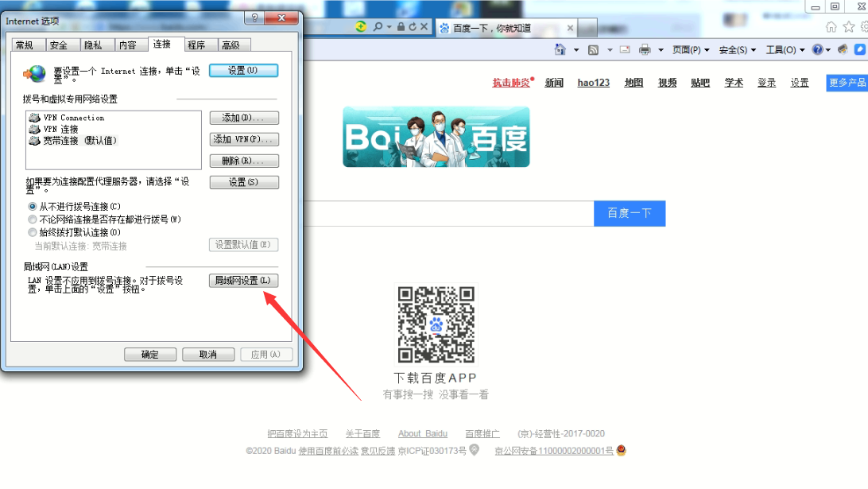Image resolution: width=868 pixels, height=489 pixels.
Task: Click the Baidu app QR code
Action: (x=436, y=324)
